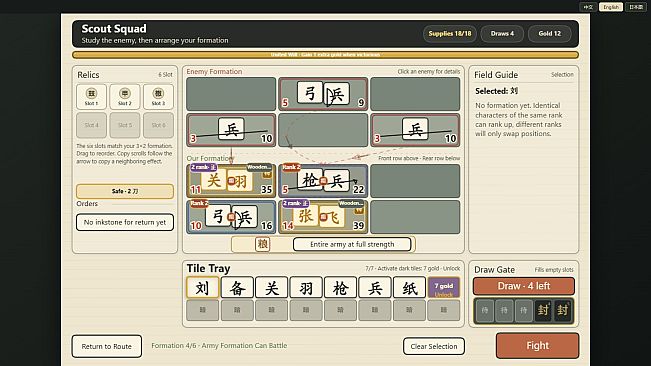Click empty rear-row slot in Our Formation
Image resolution: width=651 pixels, height=366 pixels.
415,217
